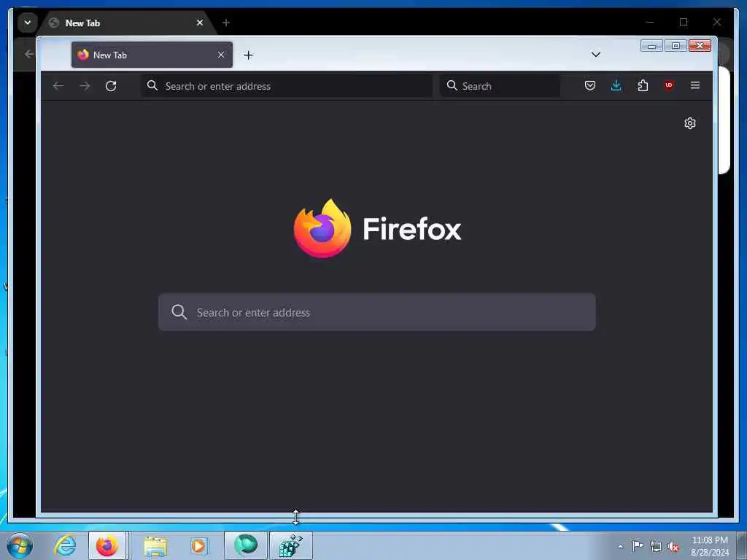The width and height of the screenshot is (747, 560).
Task: Focus Firefox toolbar Search box
Action: 500,86
